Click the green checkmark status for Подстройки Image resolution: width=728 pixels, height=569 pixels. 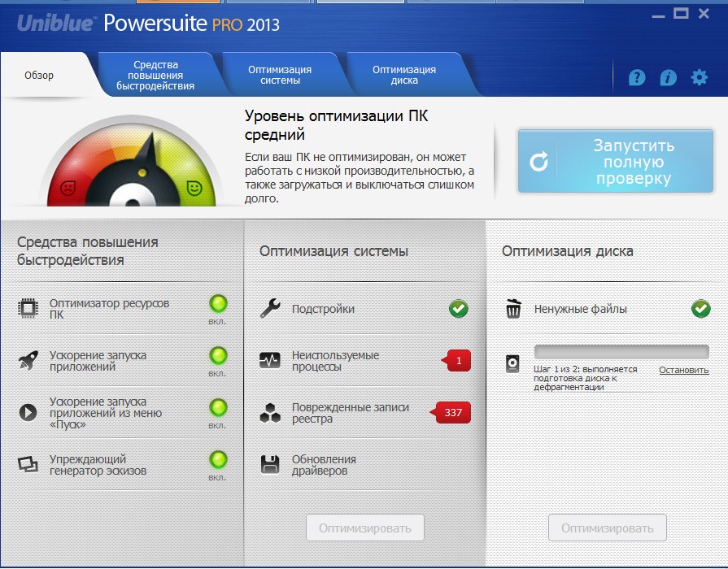(x=459, y=309)
